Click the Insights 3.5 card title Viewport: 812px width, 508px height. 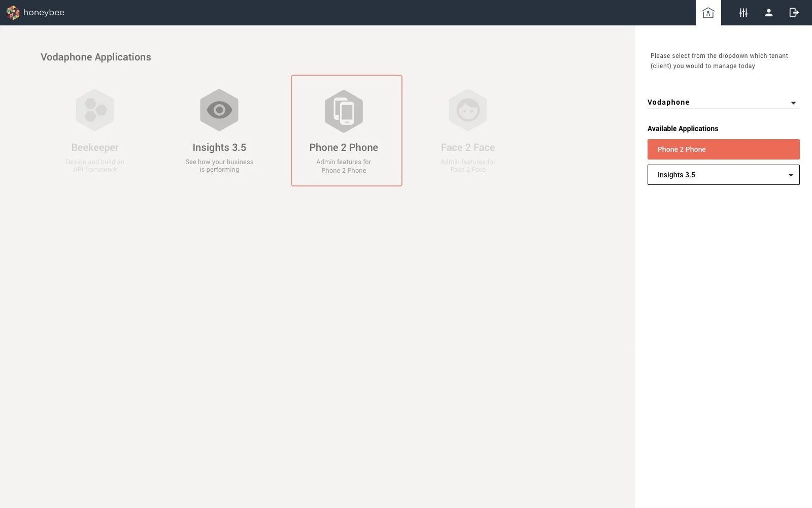click(219, 147)
